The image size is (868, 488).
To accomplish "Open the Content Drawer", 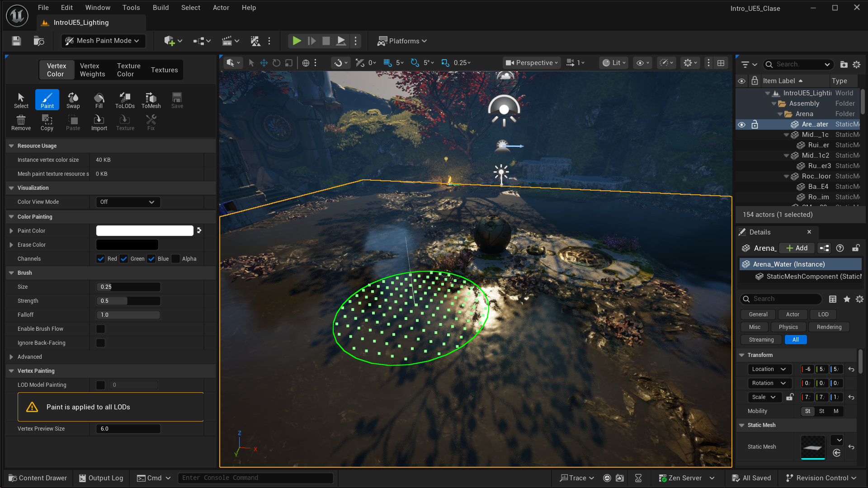I will (38, 478).
